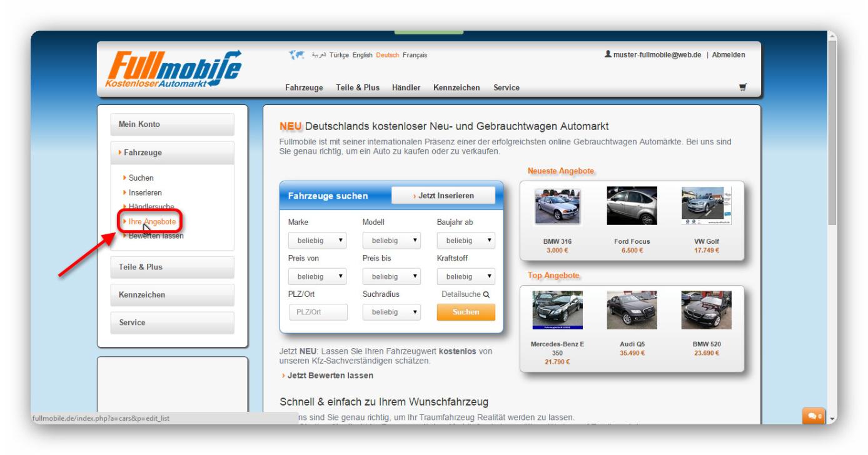Screen dimensions: 868x455
Task: Switch language to Türkçe
Action: 340,55
